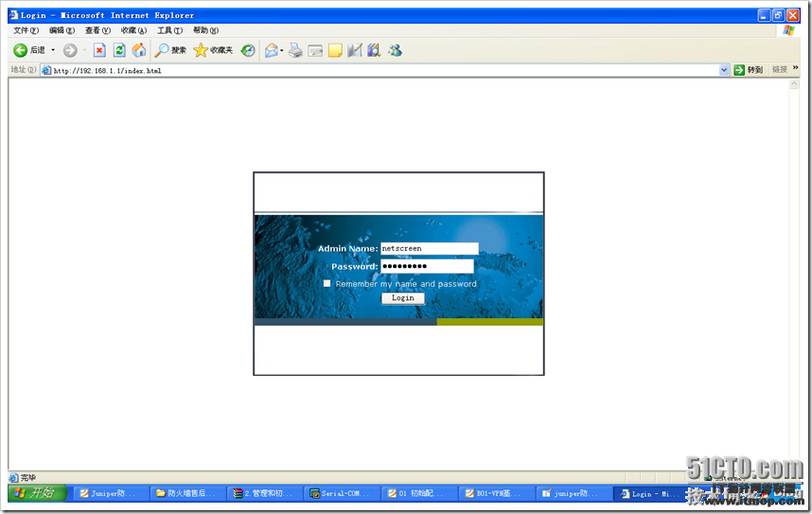The image size is (812, 514).
Task: Switch to 防火墙售后 folder taskbar item
Action: 188,493
